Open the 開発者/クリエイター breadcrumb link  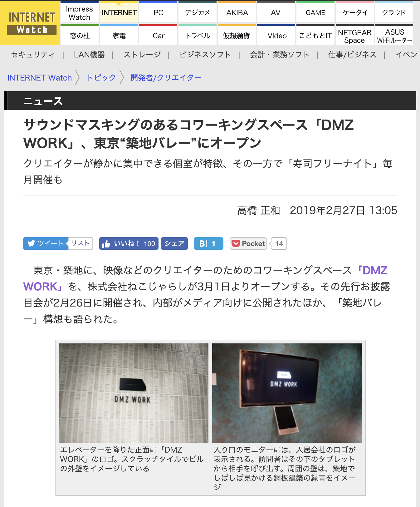tap(166, 78)
